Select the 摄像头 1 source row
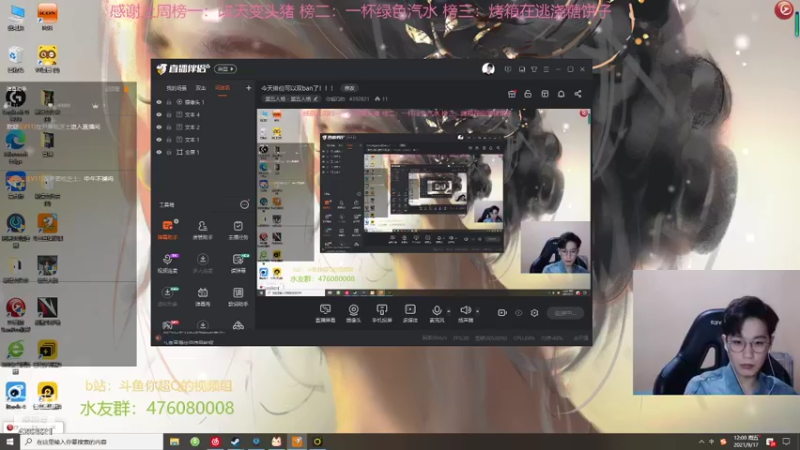 pyautogui.click(x=204, y=102)
